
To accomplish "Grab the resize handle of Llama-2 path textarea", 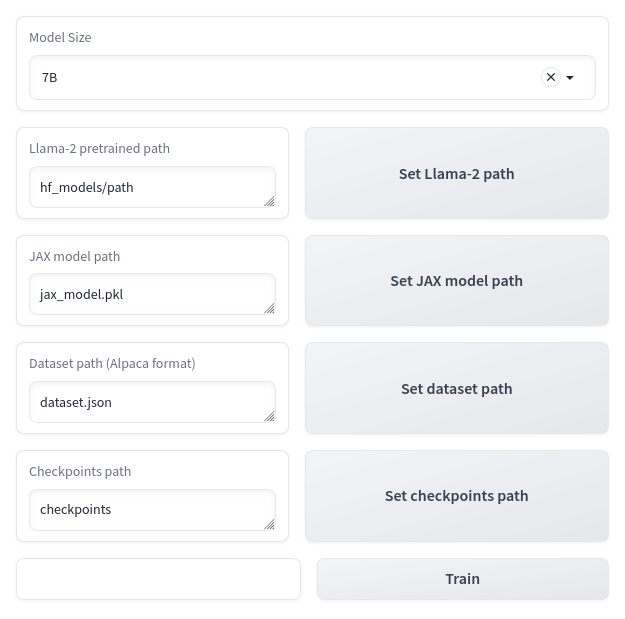I will click(x=269, y=201).
